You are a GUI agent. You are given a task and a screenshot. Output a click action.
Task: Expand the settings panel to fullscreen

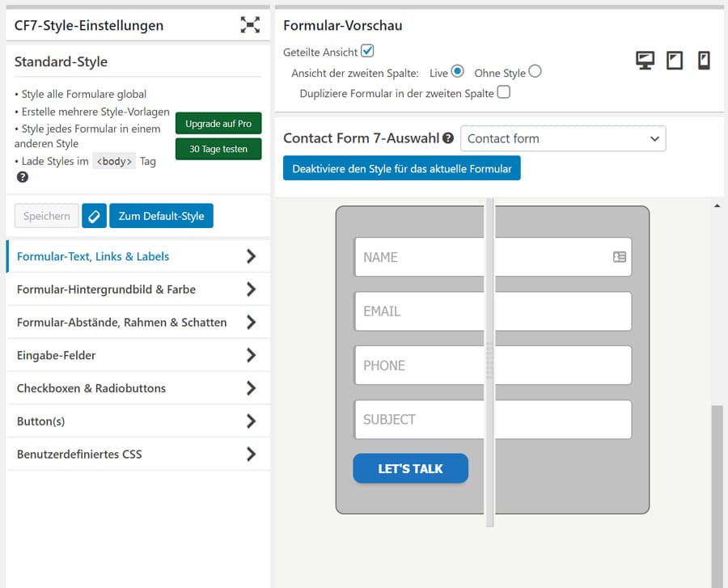pos(251,24)
